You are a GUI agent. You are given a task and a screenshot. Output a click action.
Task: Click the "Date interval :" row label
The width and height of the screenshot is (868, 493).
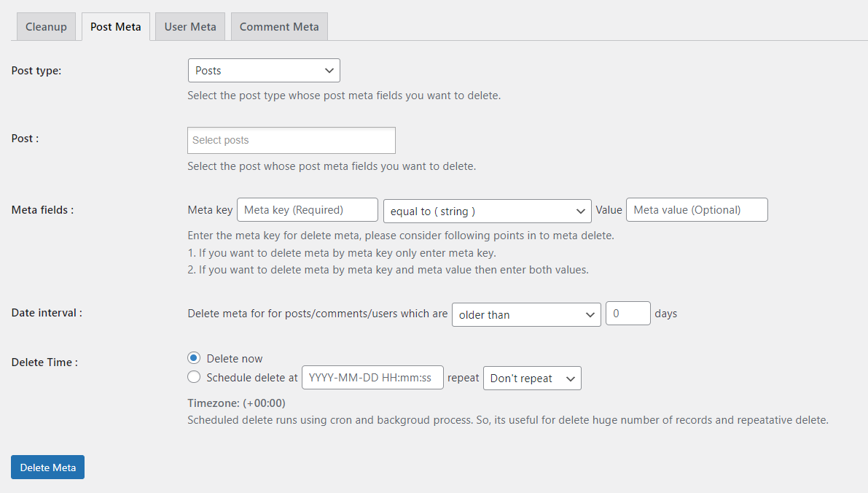tap(47, 312)
